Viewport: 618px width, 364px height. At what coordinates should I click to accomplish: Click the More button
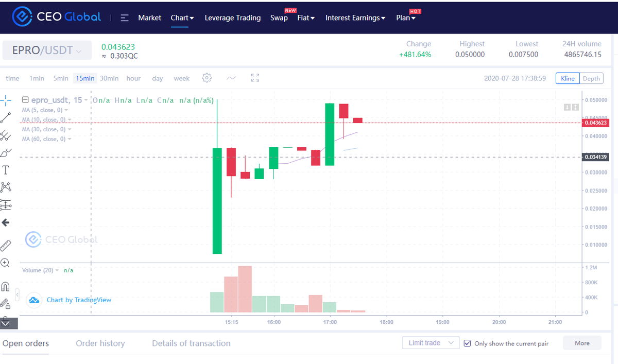pyautogui.click(x=582, y=343)
